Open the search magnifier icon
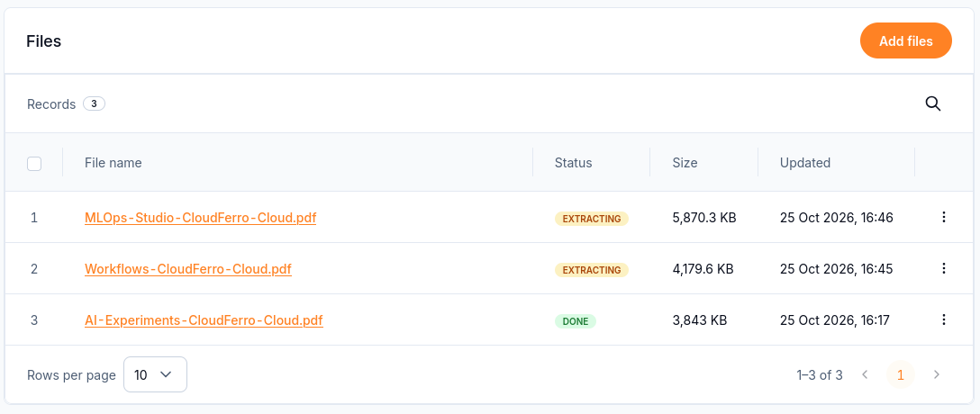The width and height of the screenshot is (980, 414). coord(932,103)
